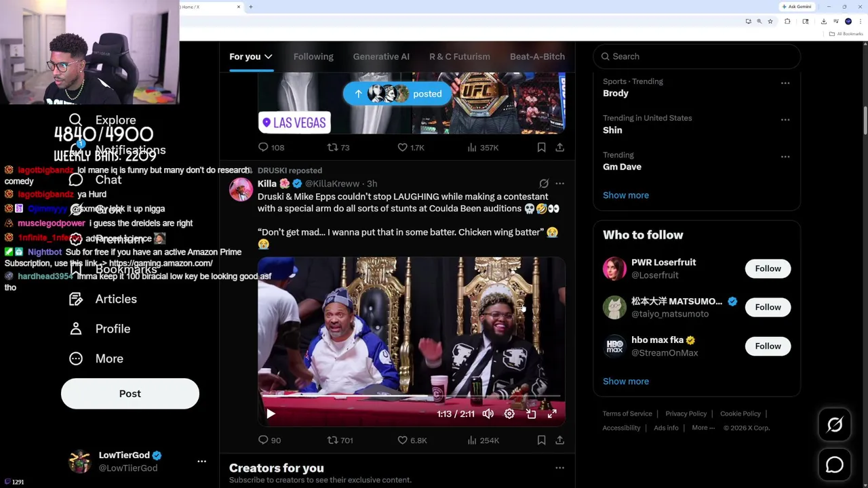Switch the video to picture-in-picture
Screen dimensions: 868x488
tap(531, 413)
